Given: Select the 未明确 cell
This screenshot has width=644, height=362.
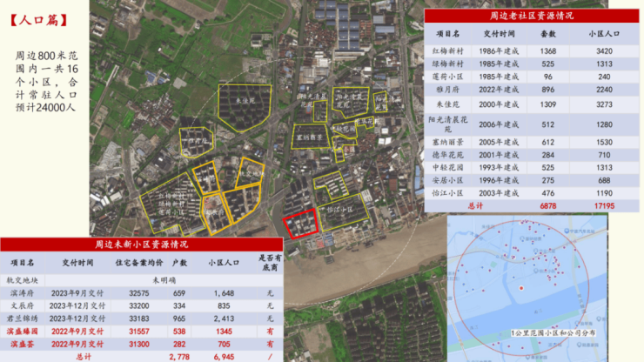Looking at the screenshot, I should [x=164, y=281].
